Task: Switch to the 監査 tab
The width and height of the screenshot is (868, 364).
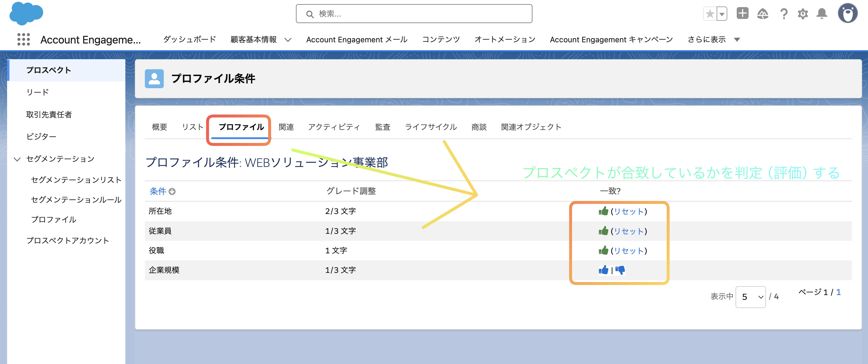Action: point(383,127)
